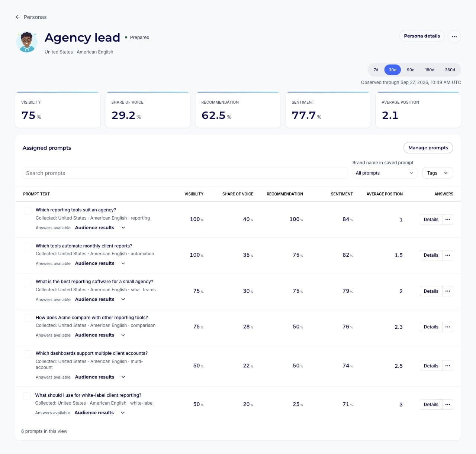Open Details for 'Which reporting tools suit an agency?'
Viewport: 476px width, 454px height.
point(431,220)
